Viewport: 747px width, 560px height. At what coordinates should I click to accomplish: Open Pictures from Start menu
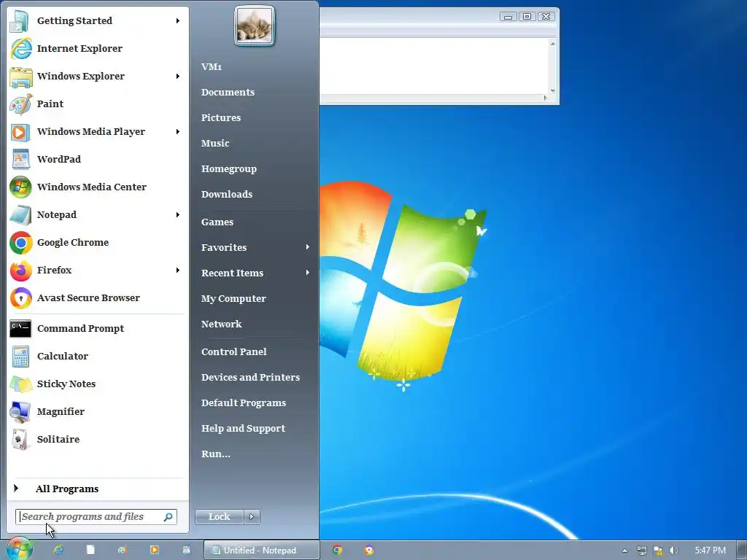(x=220, y=117)
